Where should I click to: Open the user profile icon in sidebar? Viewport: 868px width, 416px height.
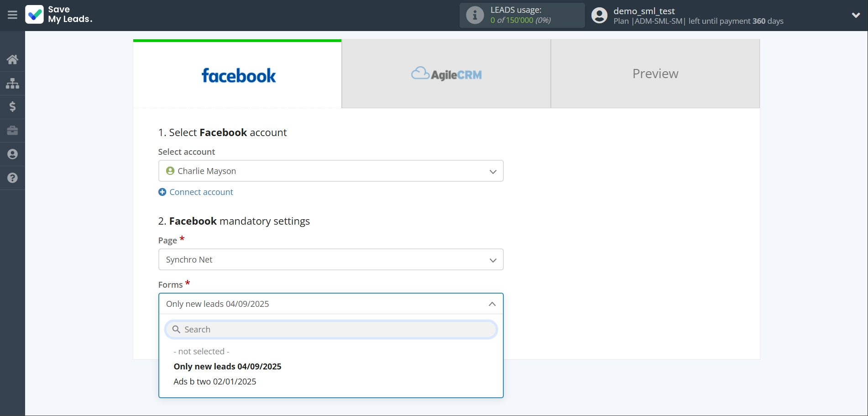pos(12,154)
